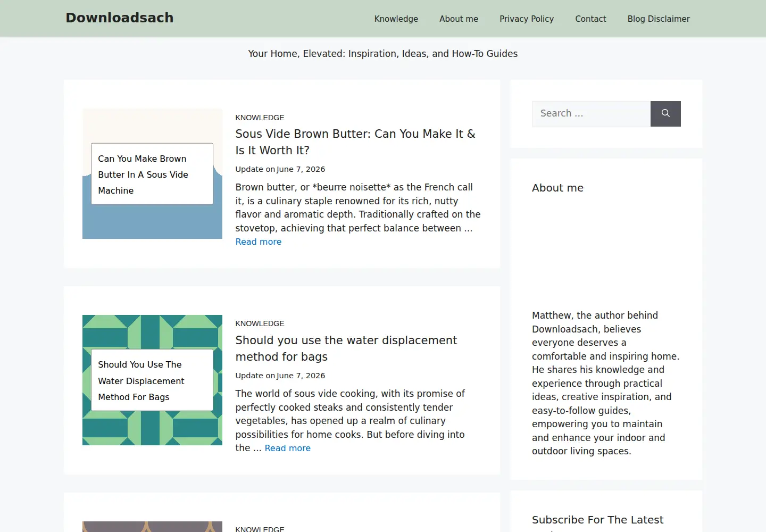Click the water displacement method thumbnail

[x=152, y=380]
